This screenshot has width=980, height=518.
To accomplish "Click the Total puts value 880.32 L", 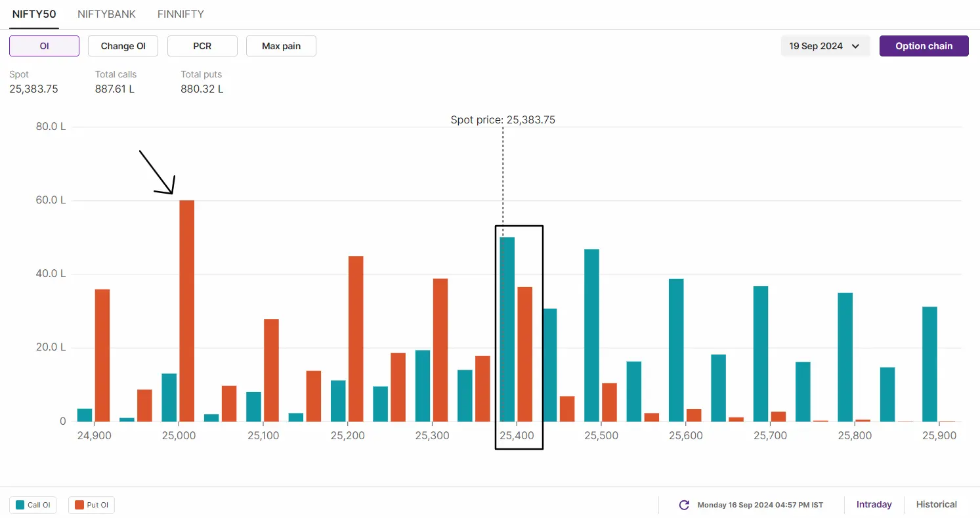I will pos(202,89).
